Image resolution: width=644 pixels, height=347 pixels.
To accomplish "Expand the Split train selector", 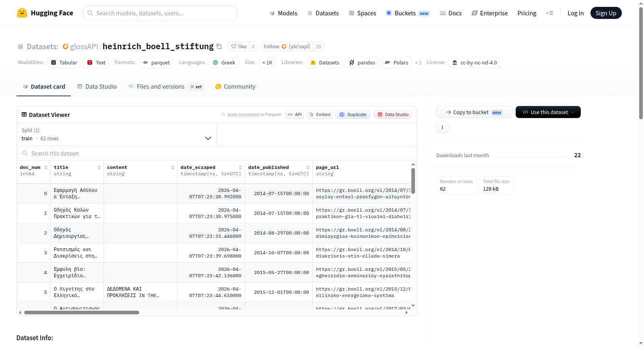I will coord(116,134).
